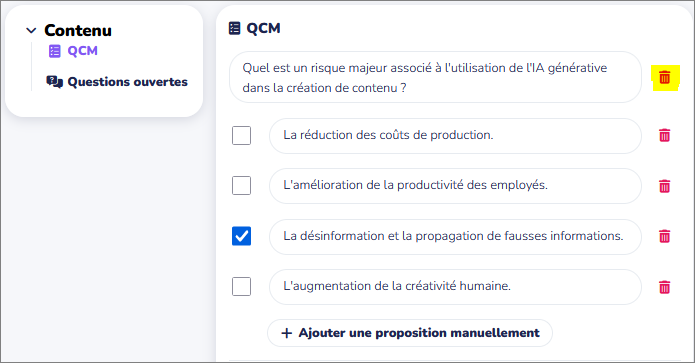Remove the 'amélioration de la productivité' proposition
This screenshot has height=363, width=695.
click(664, 186)
